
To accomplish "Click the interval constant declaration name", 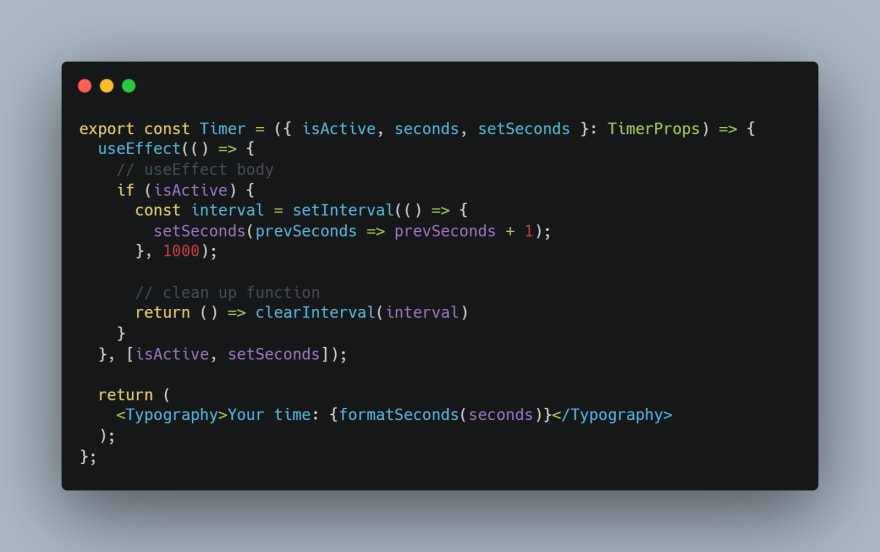I will tap(227, 210).
